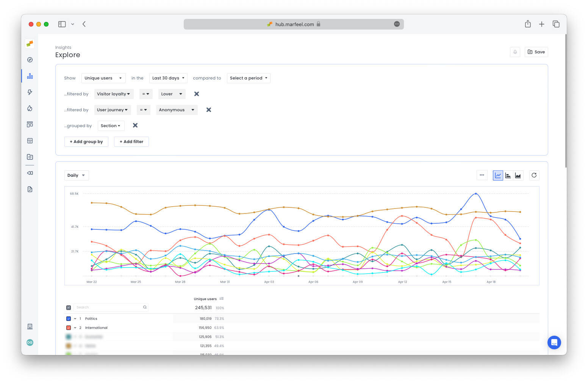Select the flame icon in the sidebar
Image resolution: width=588 pixels, height=383 pixels.
click(30, 108)
